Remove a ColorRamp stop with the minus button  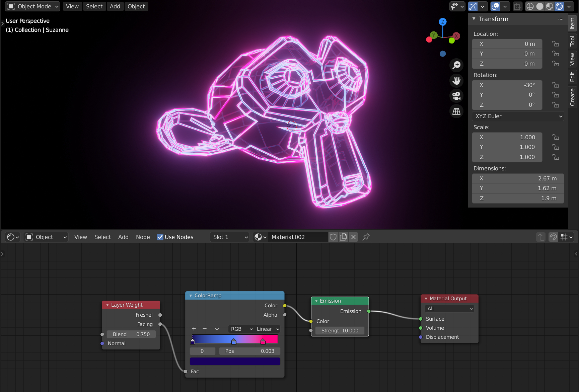point(205,329)
